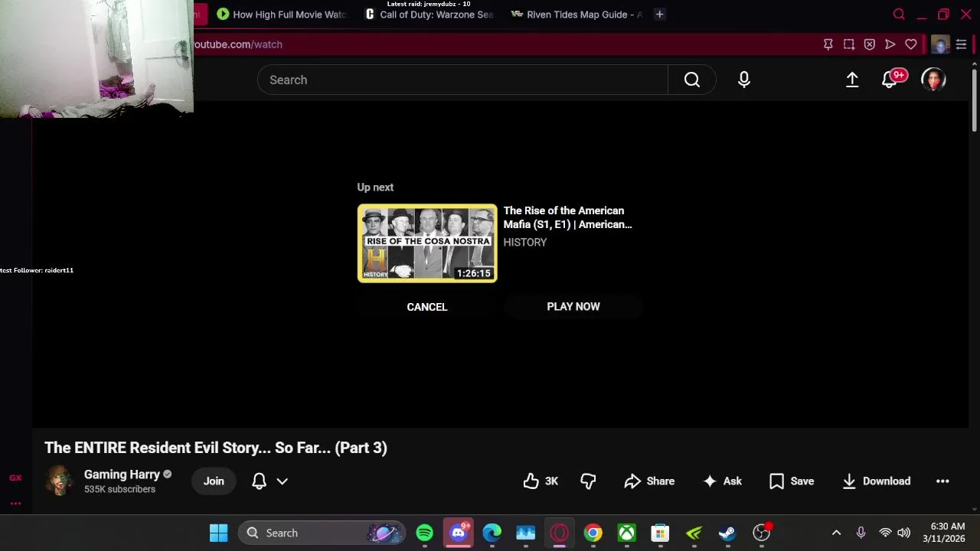Open Gaming Harry channel avatar
Viewport: 980px width, 551px height.
[60, 481]
